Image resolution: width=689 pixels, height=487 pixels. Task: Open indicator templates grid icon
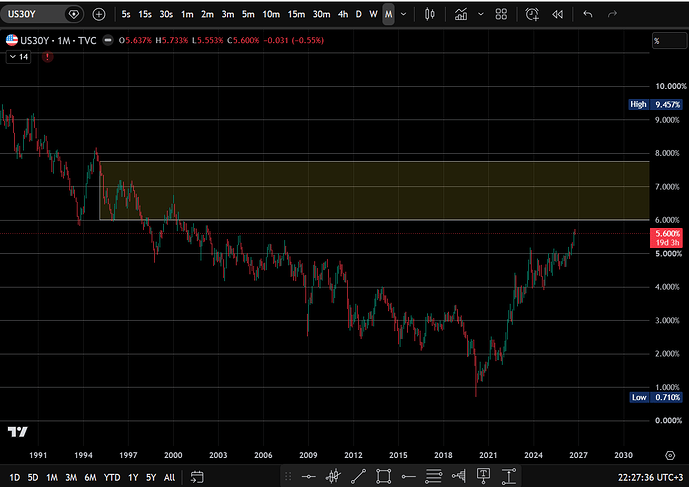[x=501, y=15]
